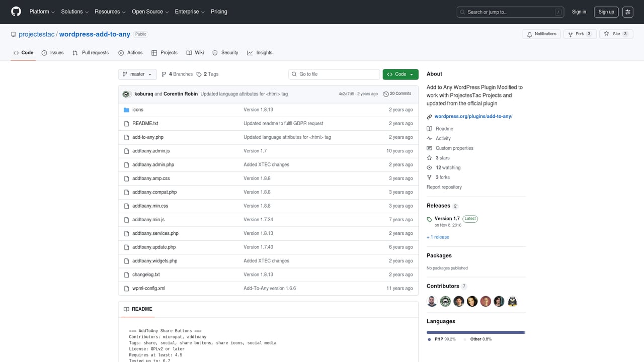The width and height of the screenshot is (644, 362).
Task: Click the Go to file search field
Action: [x=334, y=74]
